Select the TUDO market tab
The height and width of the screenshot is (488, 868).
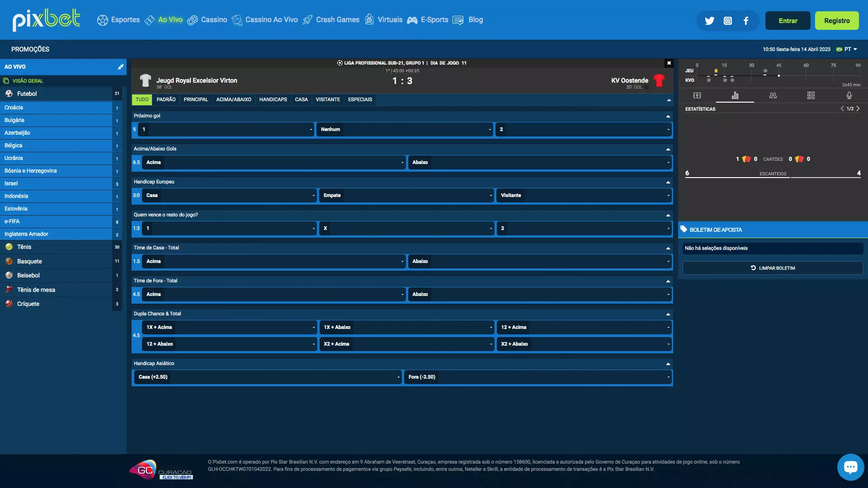[142, 99]
